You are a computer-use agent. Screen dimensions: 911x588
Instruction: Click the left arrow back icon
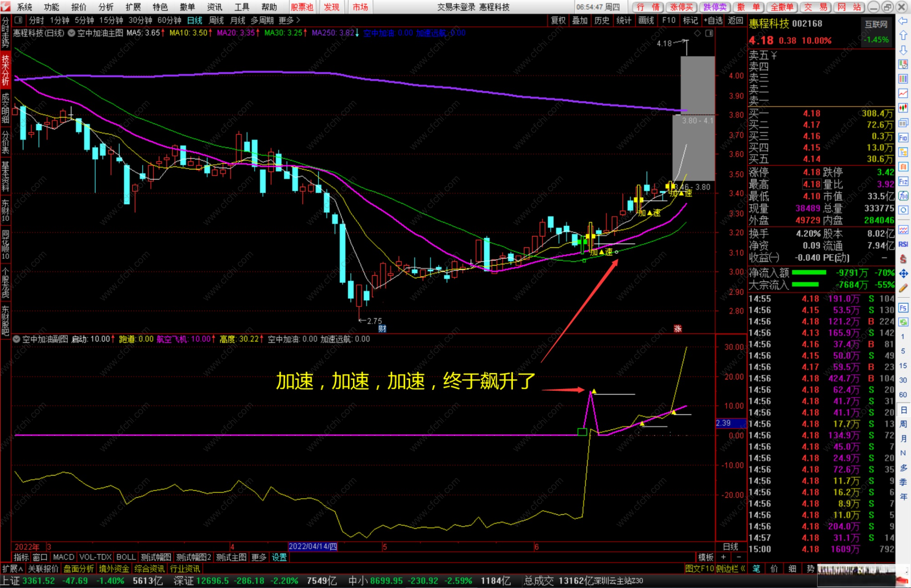click(903, 21)
